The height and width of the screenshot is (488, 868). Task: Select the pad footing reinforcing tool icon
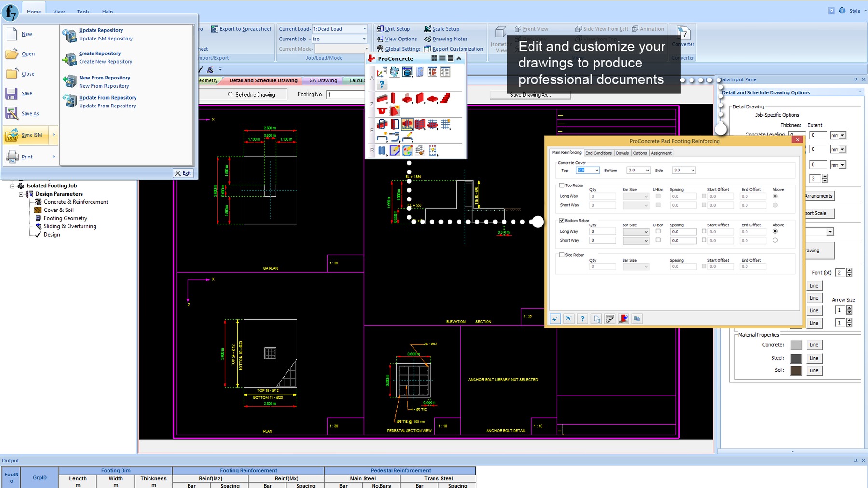[407, 125]
